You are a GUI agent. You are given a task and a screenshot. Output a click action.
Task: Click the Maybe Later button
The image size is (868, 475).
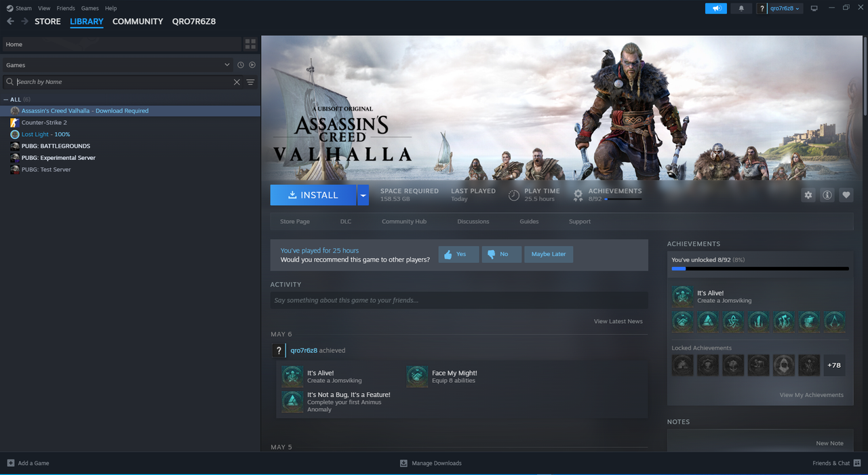coord(549,254)
